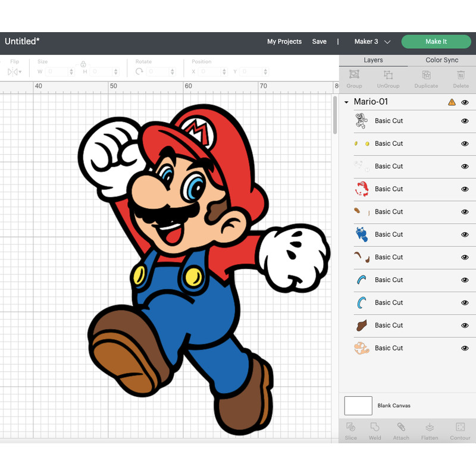The width and height of the screenshot is (476, 476).
Task: Switch to the Color Sync tab
Action: click(441, 60)
